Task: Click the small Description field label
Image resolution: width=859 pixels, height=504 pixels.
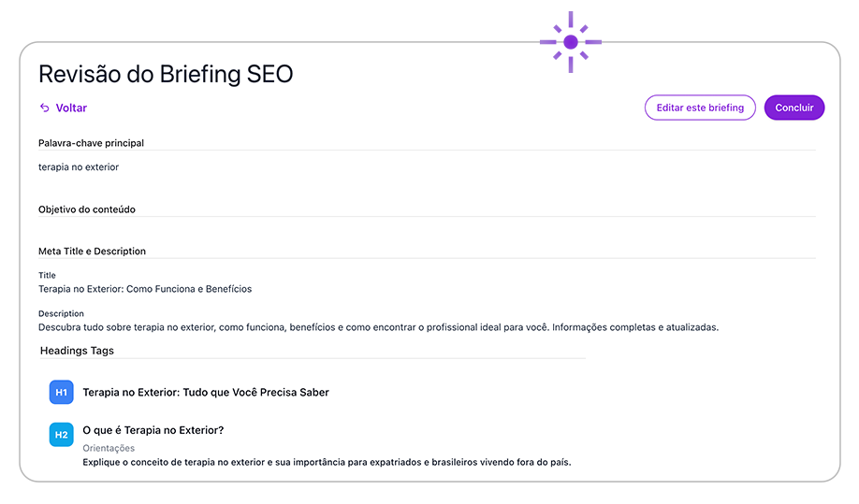Action: pyautogui.click(x=61, y=313)
